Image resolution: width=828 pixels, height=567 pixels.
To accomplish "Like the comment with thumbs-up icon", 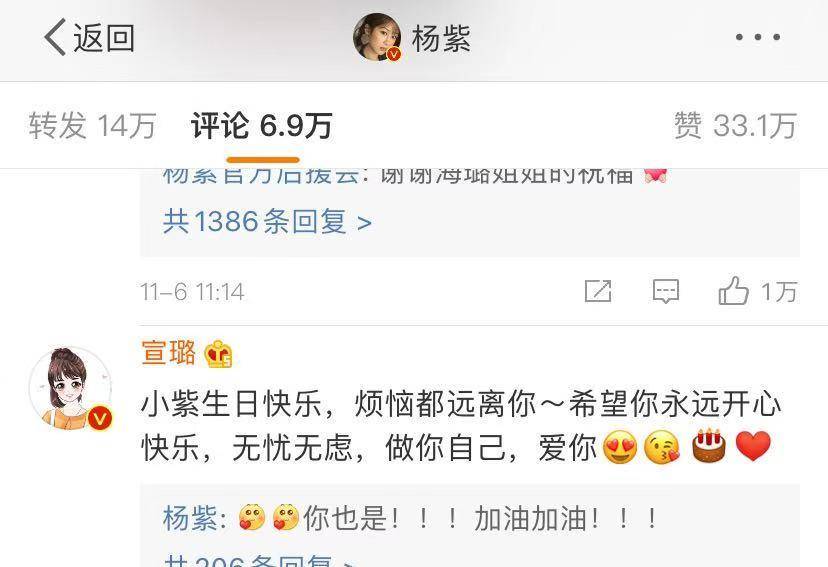I will click(x=733, y=290).
